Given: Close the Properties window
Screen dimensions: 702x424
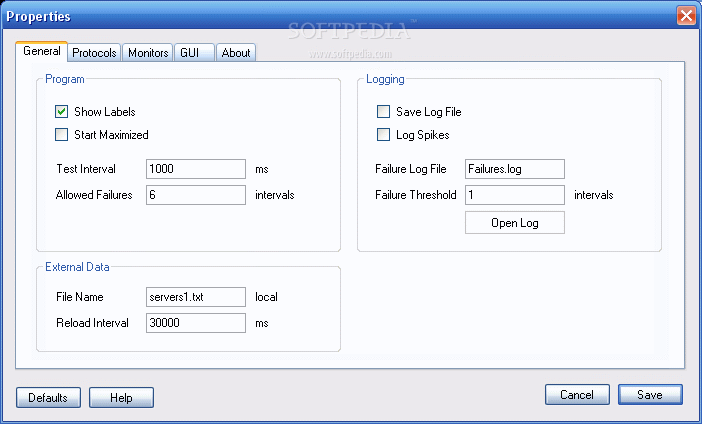Looking at the screenshot, I should pyautogui.click(x=686, y=16).
